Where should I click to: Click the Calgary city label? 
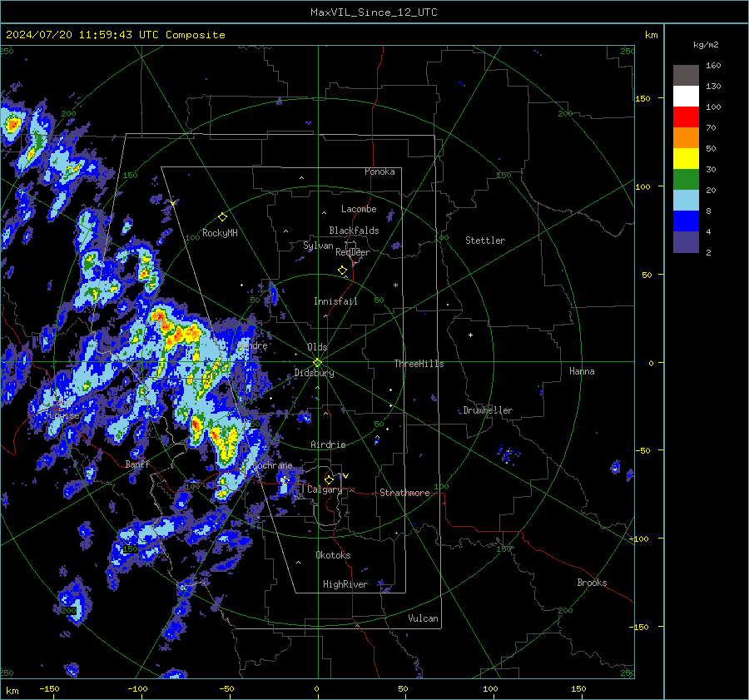pyautogui.click(x=325, y=489)
